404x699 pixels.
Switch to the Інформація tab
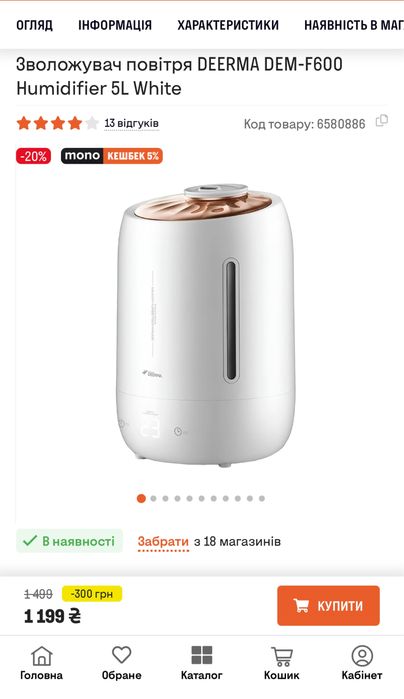(115, 25)
